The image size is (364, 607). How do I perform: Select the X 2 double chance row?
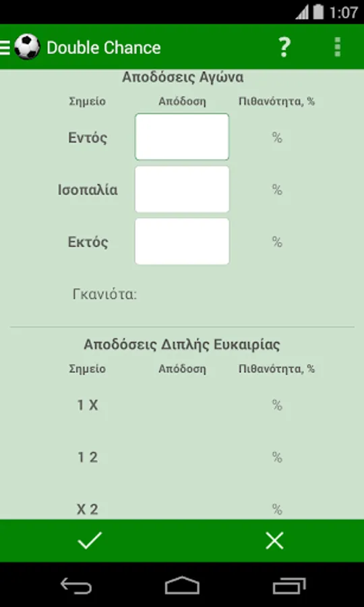pos(182,509)
